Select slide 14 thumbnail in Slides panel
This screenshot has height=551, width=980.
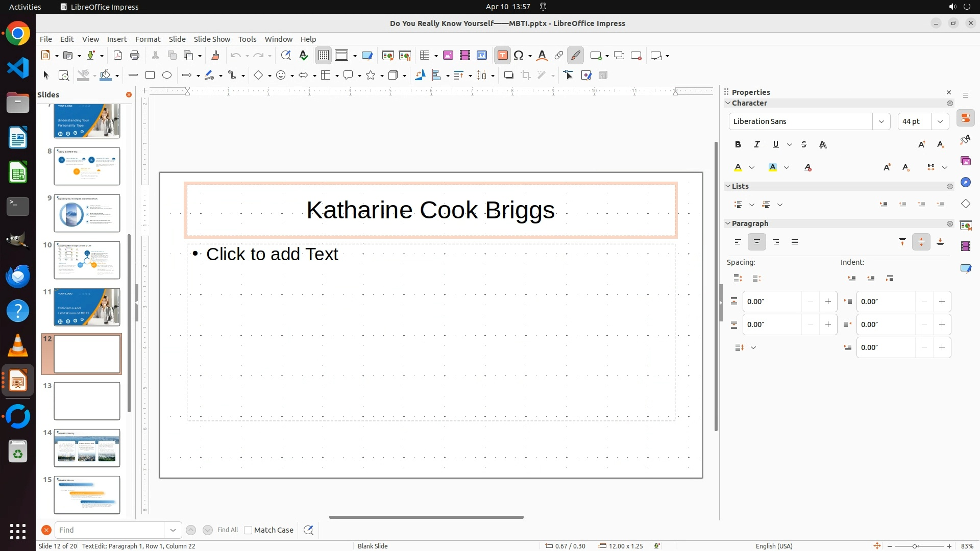87,448
